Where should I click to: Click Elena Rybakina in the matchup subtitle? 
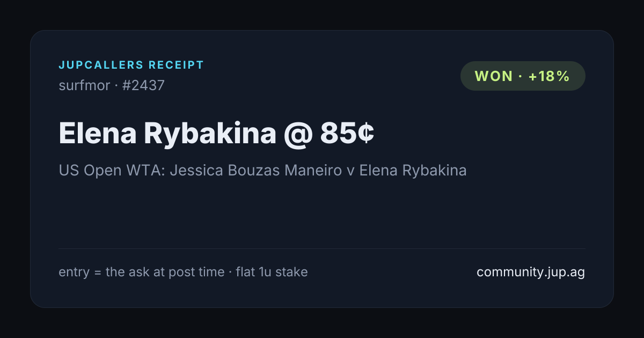413,171
